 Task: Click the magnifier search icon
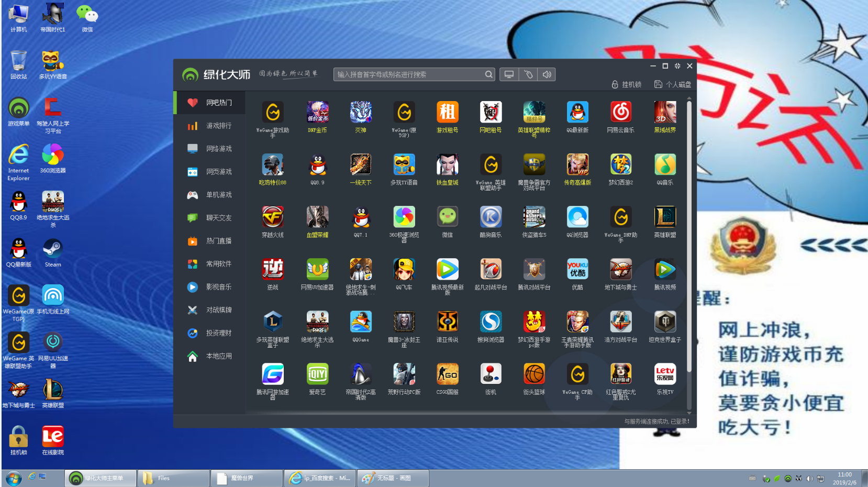pos(488,74)
